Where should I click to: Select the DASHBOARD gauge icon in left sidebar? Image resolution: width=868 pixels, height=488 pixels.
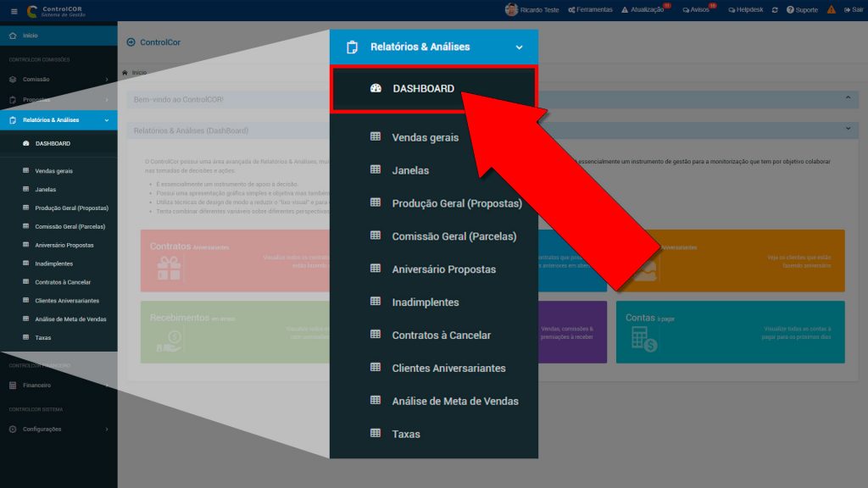[x=26, y=143]
